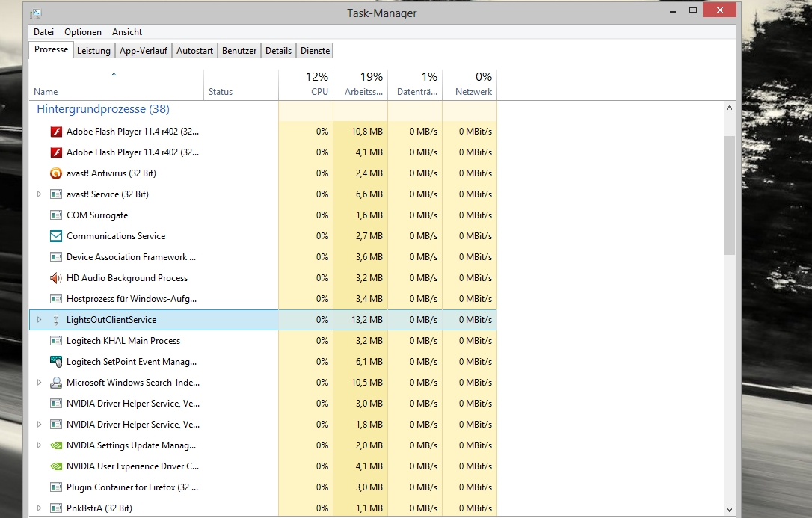This screenshot has height=518, width=812.
Task: Click the 10,5 MB memory value
Action: click(x=367, y=383)
